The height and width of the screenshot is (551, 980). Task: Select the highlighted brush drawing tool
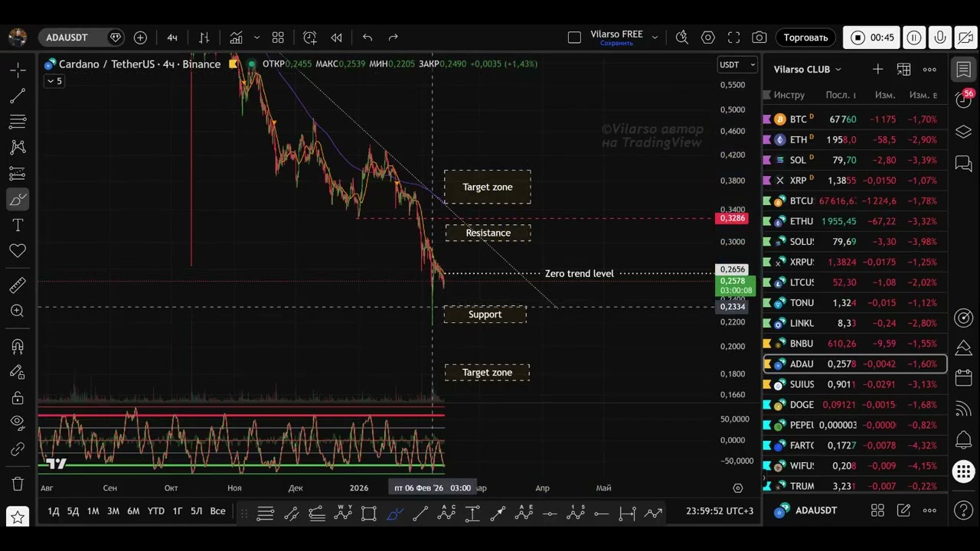18,200
